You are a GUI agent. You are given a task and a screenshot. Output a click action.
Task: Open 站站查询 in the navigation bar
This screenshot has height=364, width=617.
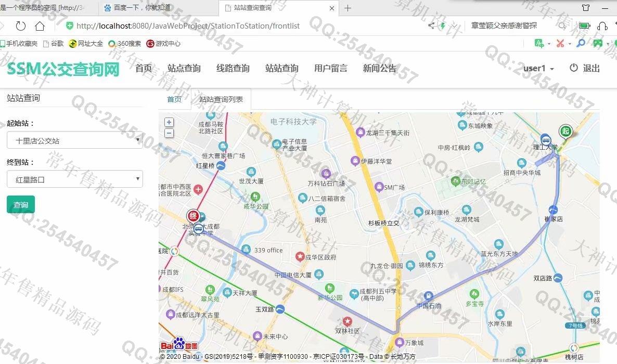pos(282,69)
